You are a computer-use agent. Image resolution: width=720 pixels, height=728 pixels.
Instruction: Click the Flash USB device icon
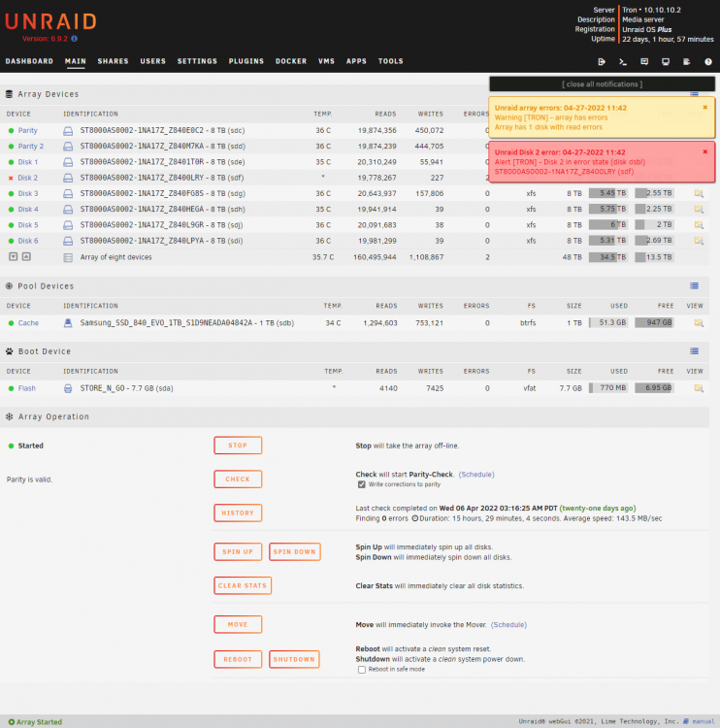[68, 388]
